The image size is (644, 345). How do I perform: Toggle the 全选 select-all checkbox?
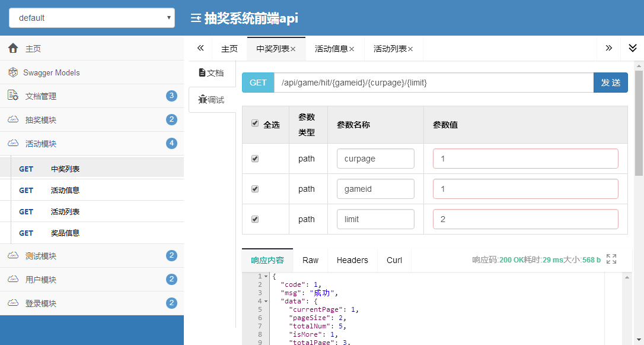pos(255,124)
